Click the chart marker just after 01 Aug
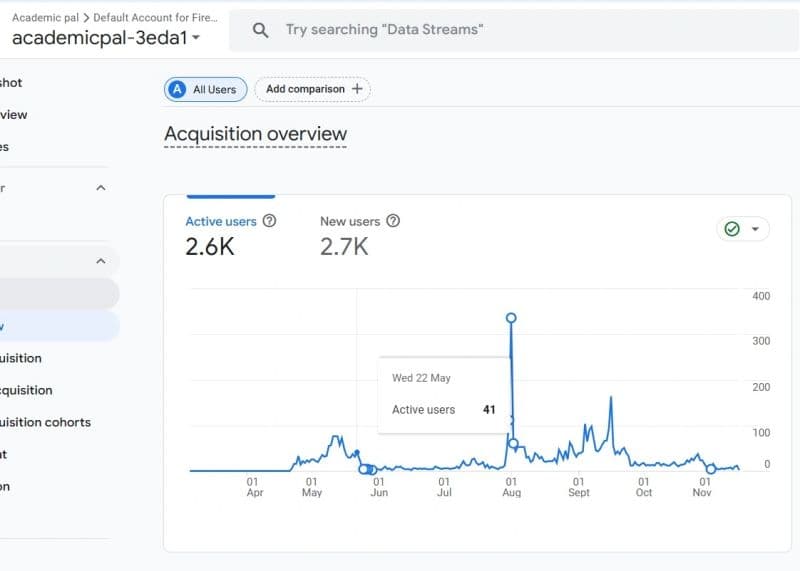This screenshot has width=800, height=571. 513,443
